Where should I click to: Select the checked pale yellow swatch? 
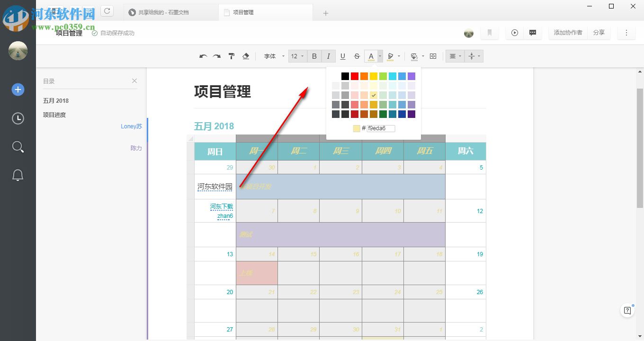374,95
